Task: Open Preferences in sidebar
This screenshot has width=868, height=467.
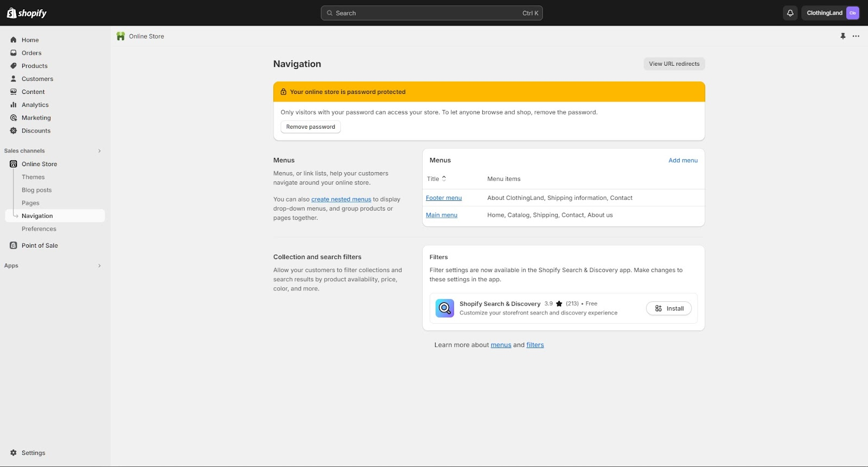Action: (x=39, y=229)
